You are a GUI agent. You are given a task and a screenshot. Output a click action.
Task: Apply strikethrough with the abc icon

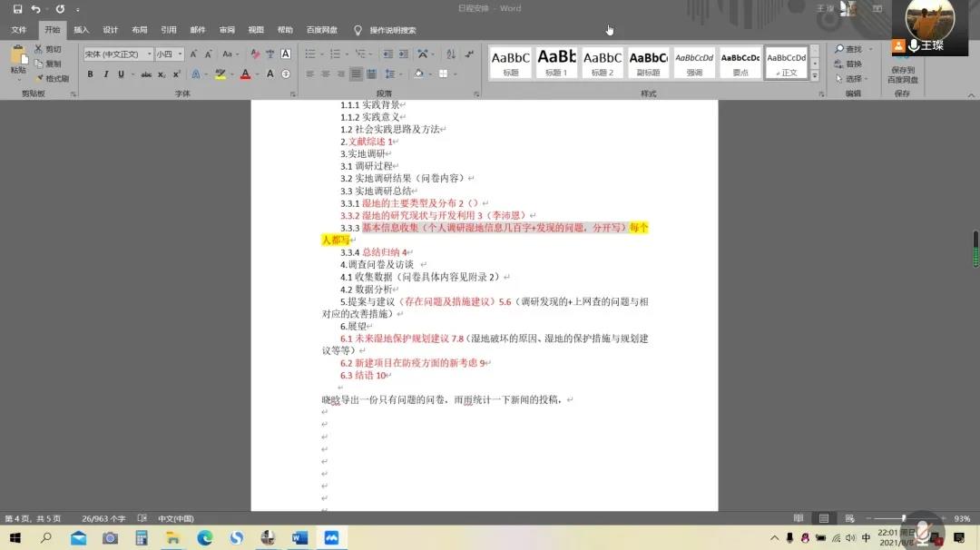pos(146,74)
